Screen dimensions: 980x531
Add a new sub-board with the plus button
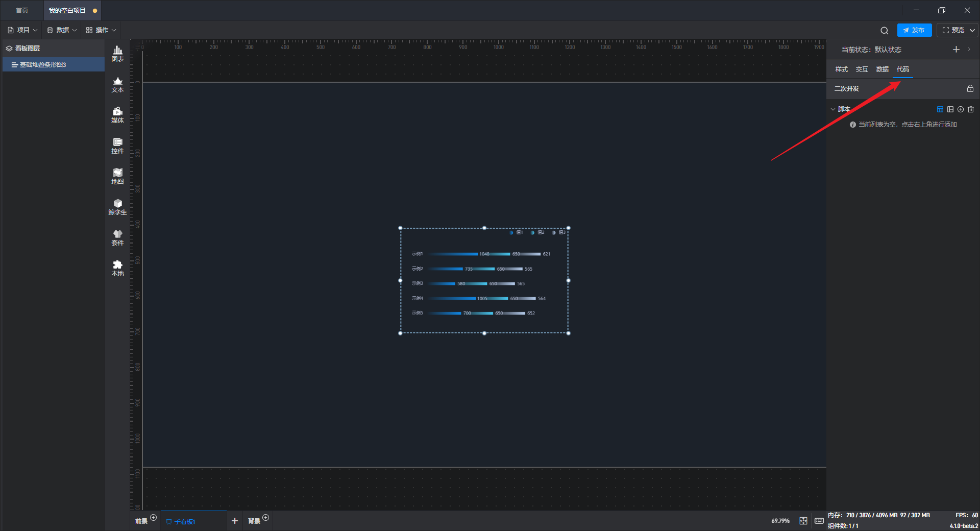[235, 521]
